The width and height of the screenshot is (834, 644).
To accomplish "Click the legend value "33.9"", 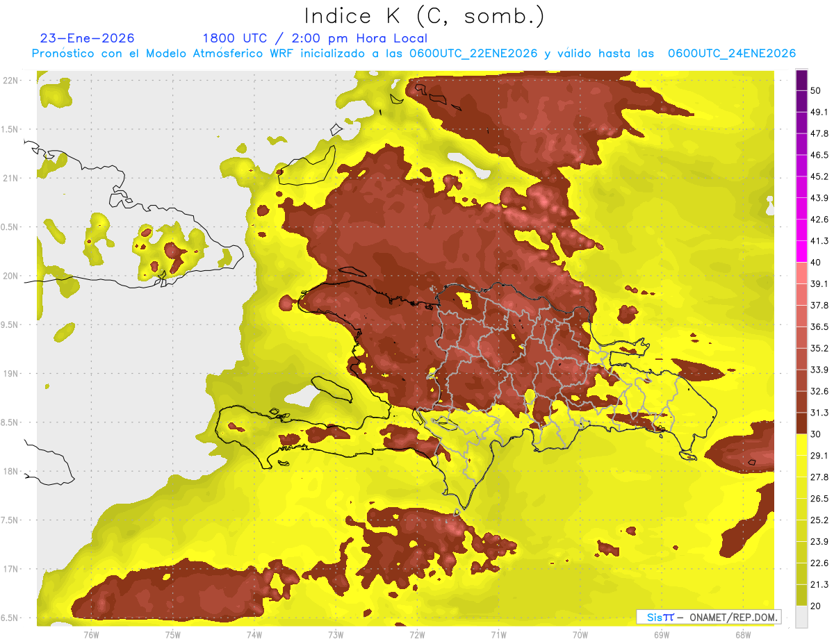I will point(819,370).
